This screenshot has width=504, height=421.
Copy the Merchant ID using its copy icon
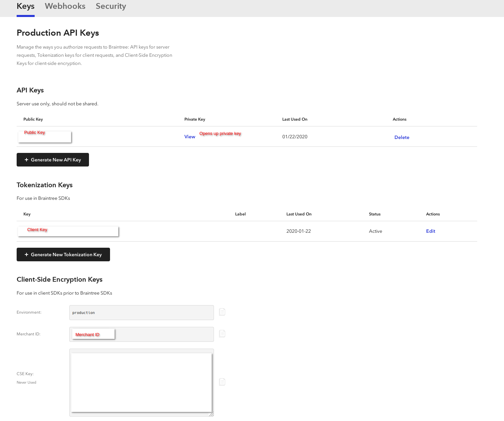[x=222, y=334]
